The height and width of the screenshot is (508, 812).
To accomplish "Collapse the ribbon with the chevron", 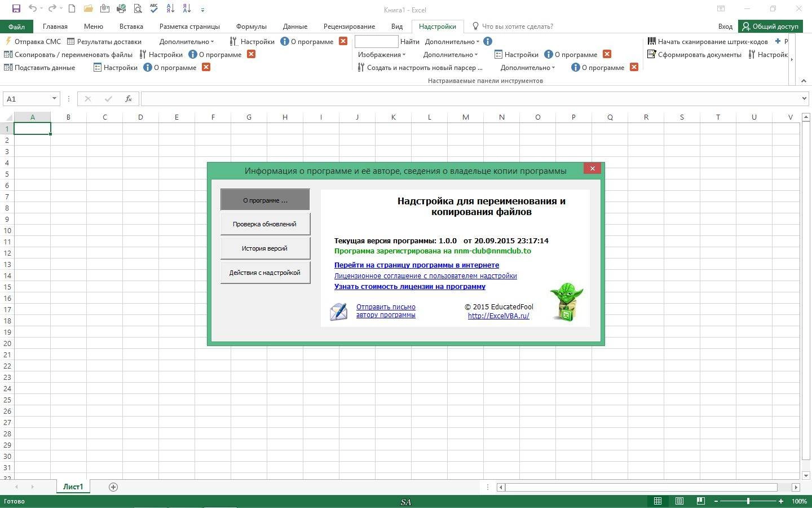I will pyautogui.click(x=804, y=81).
